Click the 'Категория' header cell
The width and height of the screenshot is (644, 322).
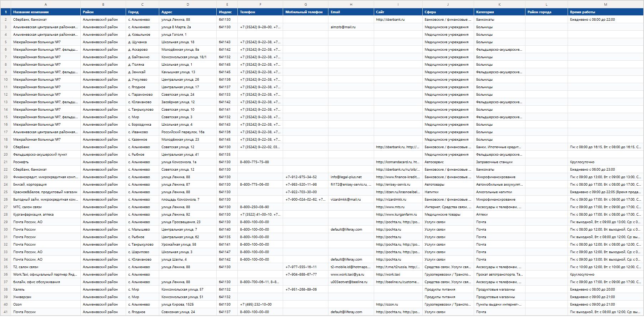click(499, 12)
